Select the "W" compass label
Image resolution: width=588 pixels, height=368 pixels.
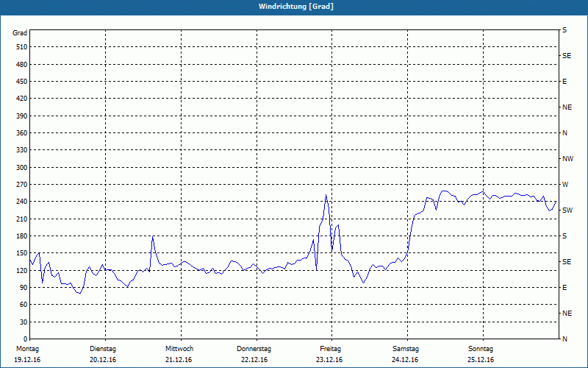coord(565,185)
